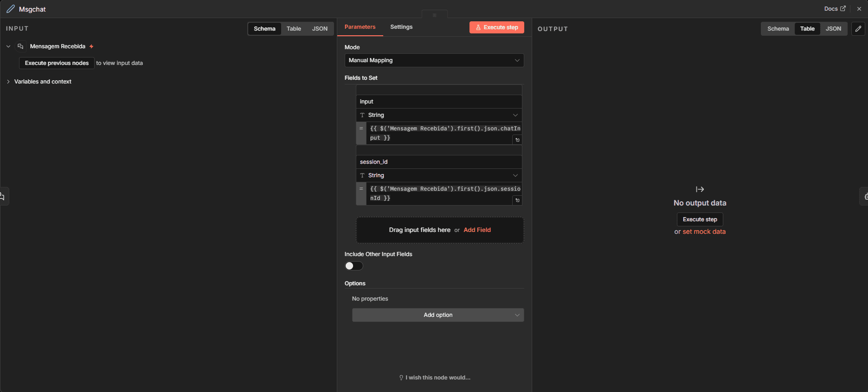
Task: Switch output view to JSON
Action: point(833,29)
